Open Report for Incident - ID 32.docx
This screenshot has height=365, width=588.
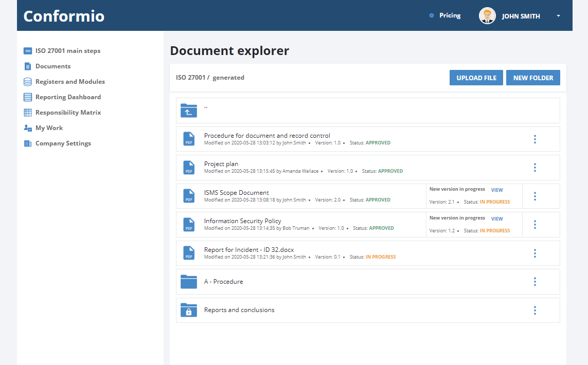[249, 249]
